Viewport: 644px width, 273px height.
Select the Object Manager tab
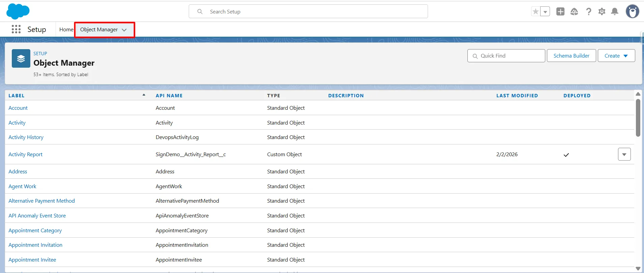pyautogui.click(x=99, y=30)
